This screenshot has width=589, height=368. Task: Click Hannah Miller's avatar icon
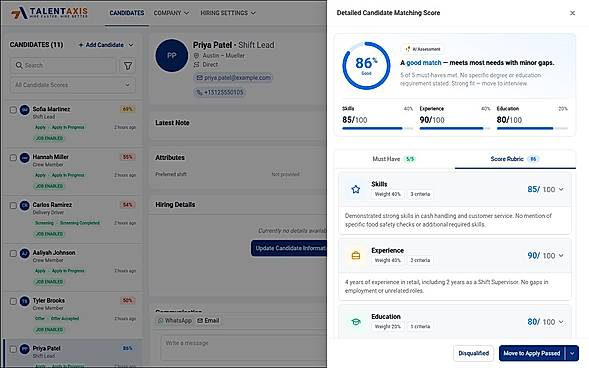[x=24, y=157]
